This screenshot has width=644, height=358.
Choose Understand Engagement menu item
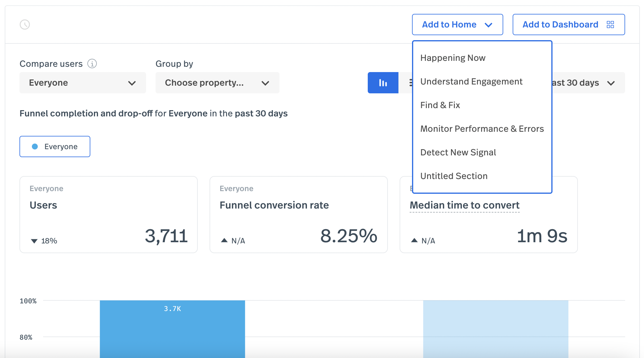click(x=471, y=82)
